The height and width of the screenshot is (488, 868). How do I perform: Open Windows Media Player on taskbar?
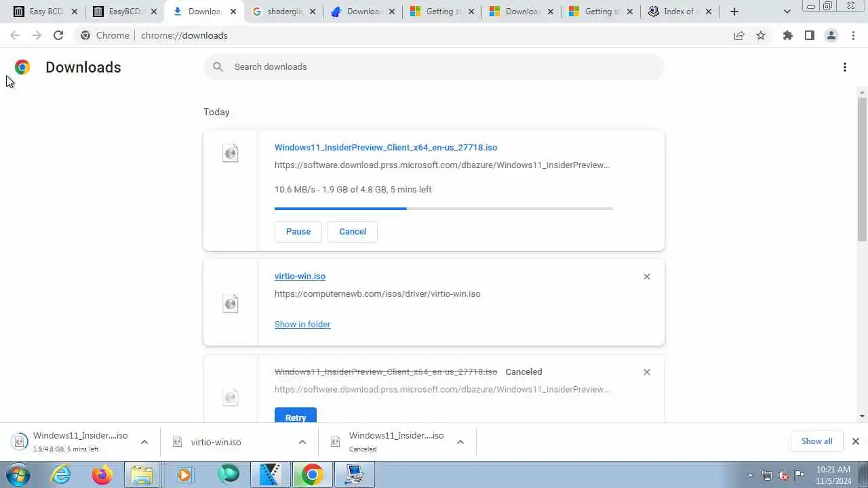pos(184,475)
